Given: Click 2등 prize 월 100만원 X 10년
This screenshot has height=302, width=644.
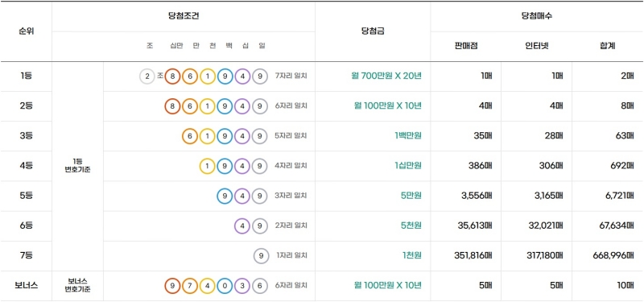Looking at the screenshot, I should pos(388,106).
